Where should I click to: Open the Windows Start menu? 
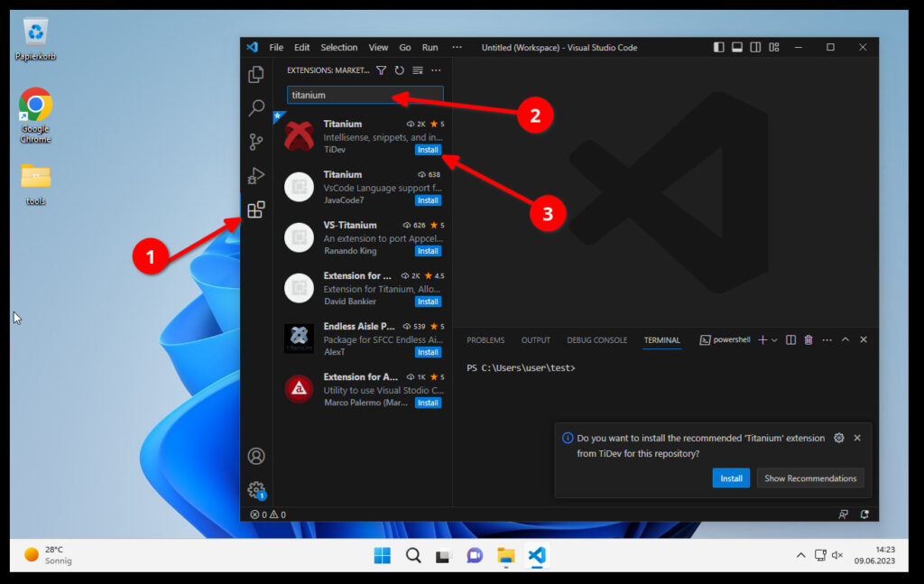pyautogui.click(x=382, y=555)
